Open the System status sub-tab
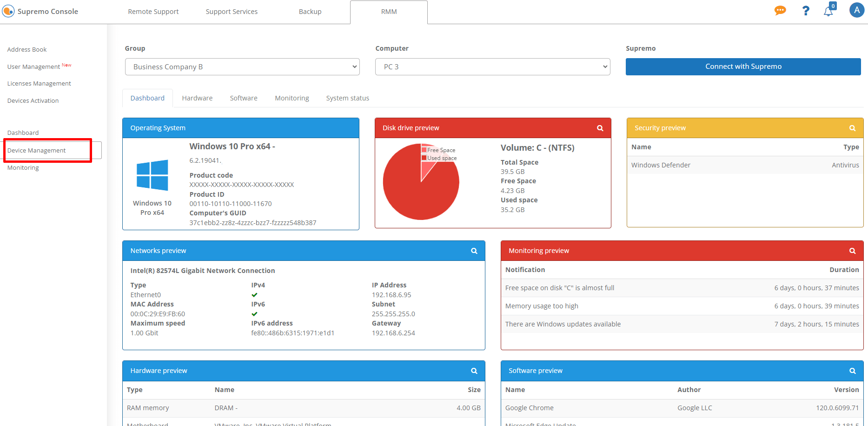Image resolution: width=868 pixels, height=426 pixels. click(347, 98)
